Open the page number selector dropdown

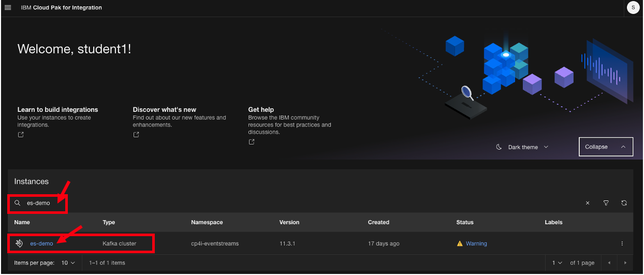557,263
